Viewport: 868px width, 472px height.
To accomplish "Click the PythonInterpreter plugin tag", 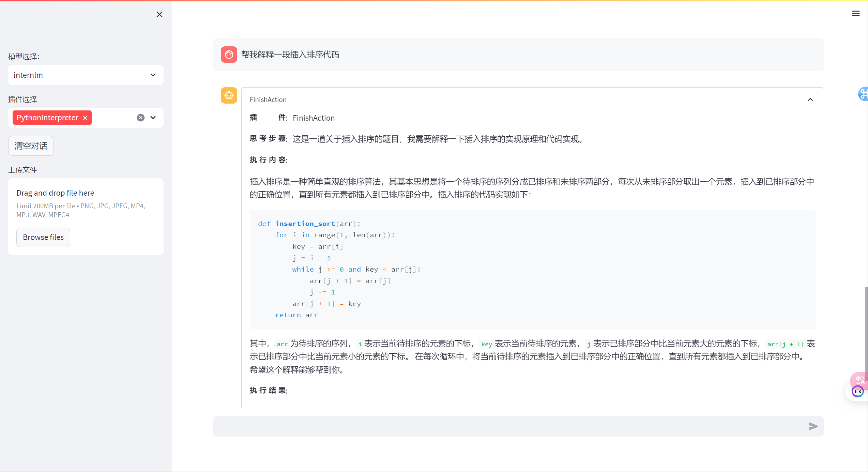I will [47, 118].
